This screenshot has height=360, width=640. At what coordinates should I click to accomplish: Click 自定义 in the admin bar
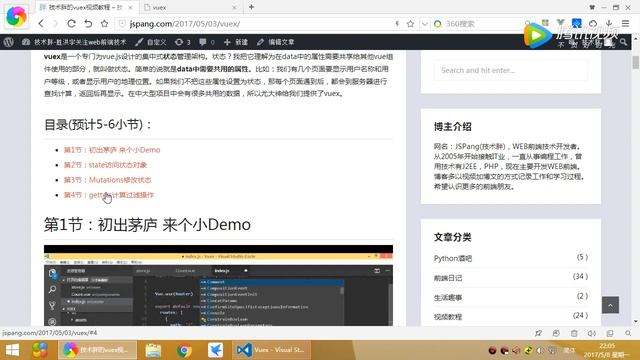point(151,42)
